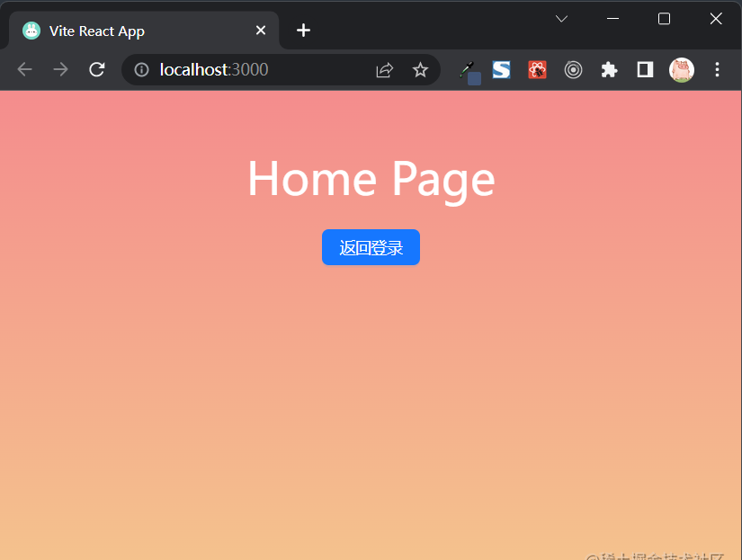This screenshot has height=560, width=742.
Task: Share this page via the share icon
Action: pyautogui.click(x=384, y=70)
